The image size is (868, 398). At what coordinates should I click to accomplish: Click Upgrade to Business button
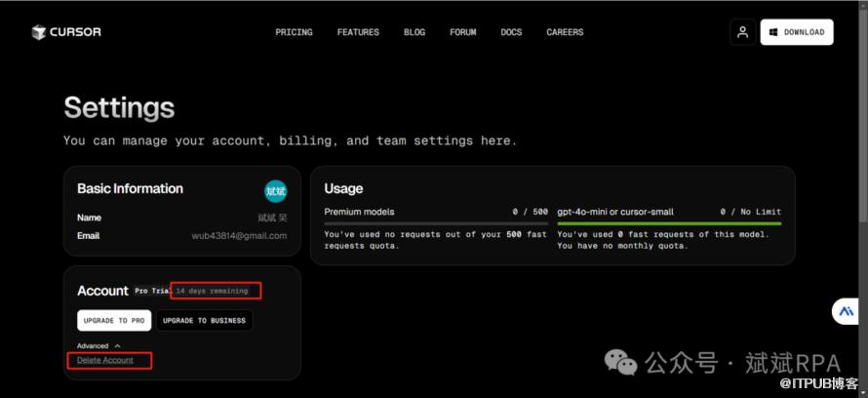tap(204, 320)
